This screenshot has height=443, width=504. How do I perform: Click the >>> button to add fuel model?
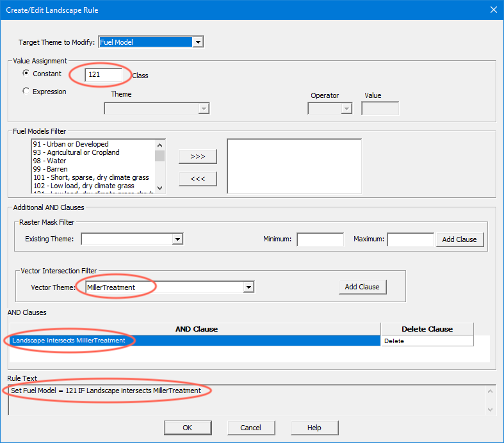coord(198,156)
